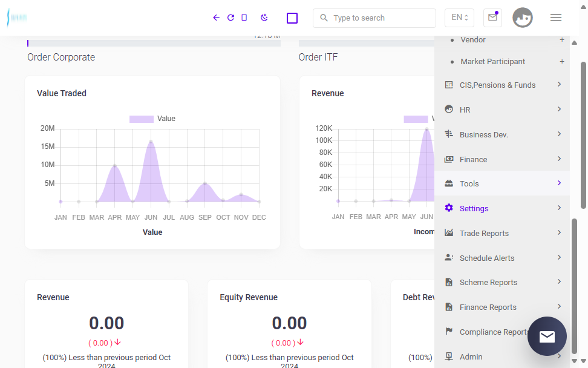Image resolution: width=588 pixels, height=368 pixels.
Task: Open the Vendor submenu item
Action: coord(473,40)
